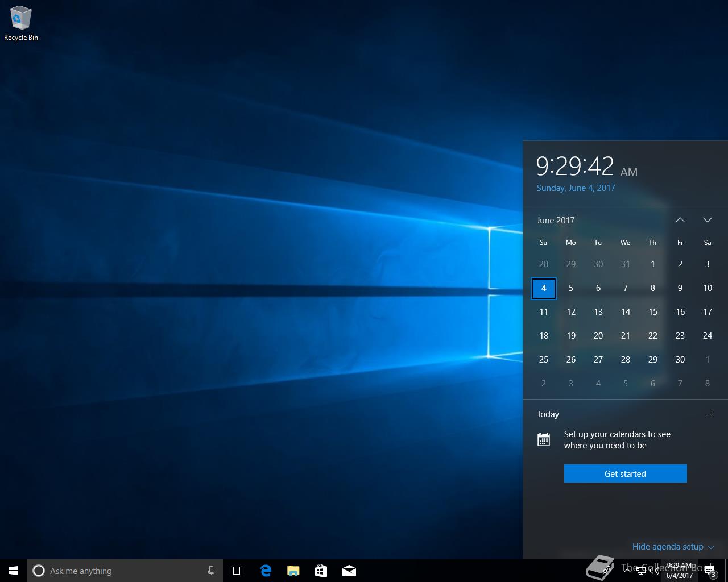728x582 pixels.
Task: Add an event with the plus icon
Action: [x=710, y=414]
